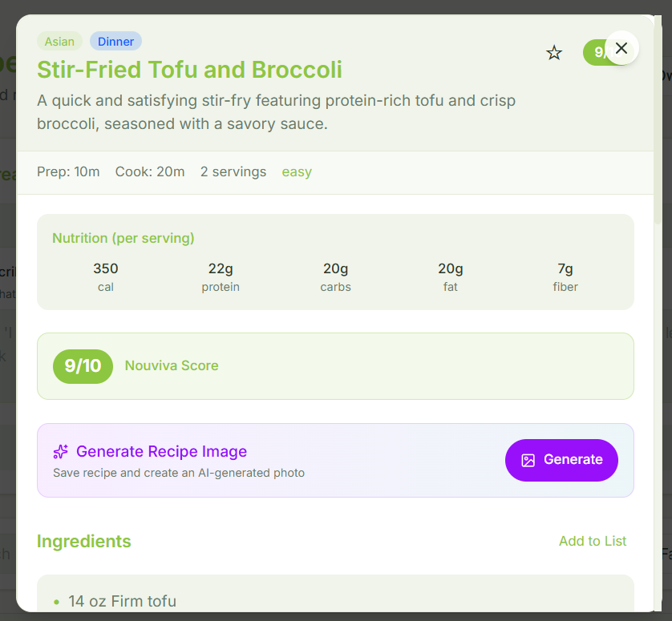Click the 9/10 score badge near the close button

coord(595,52)
